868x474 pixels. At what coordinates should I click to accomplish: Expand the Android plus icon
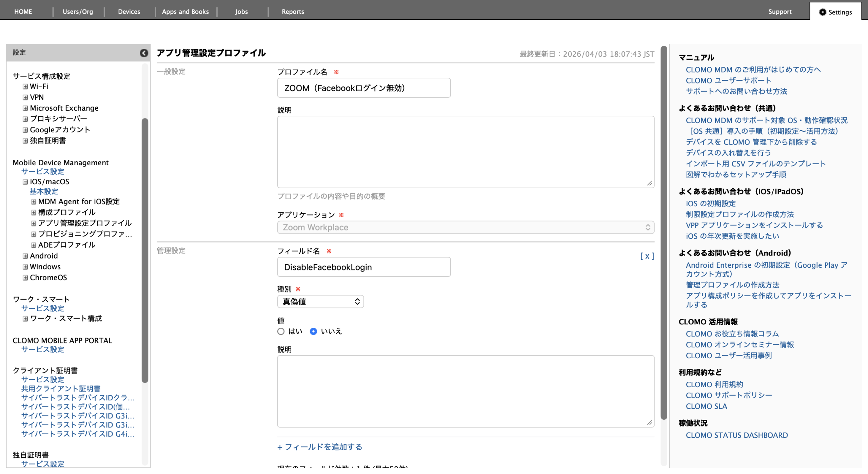tap(25, 256)
